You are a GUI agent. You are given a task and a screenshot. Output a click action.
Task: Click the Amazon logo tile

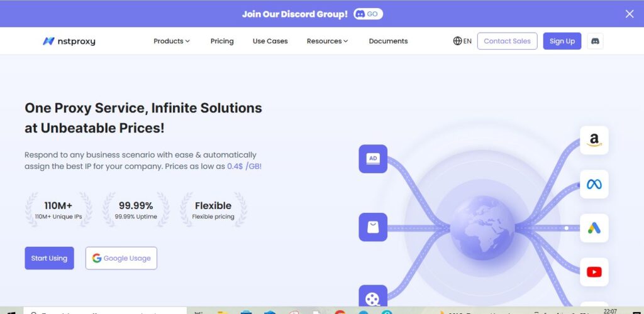pyautogui.click(x=594, y=140)
